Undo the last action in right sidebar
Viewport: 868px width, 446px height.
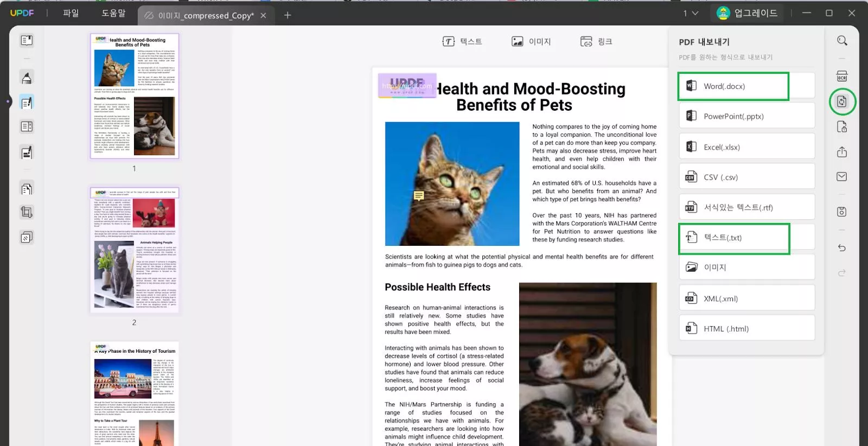click(842, 247)
